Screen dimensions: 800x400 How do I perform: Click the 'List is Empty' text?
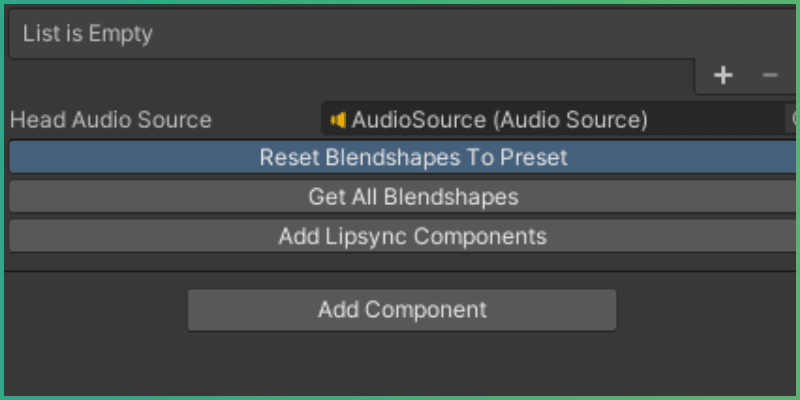(87, 35)
